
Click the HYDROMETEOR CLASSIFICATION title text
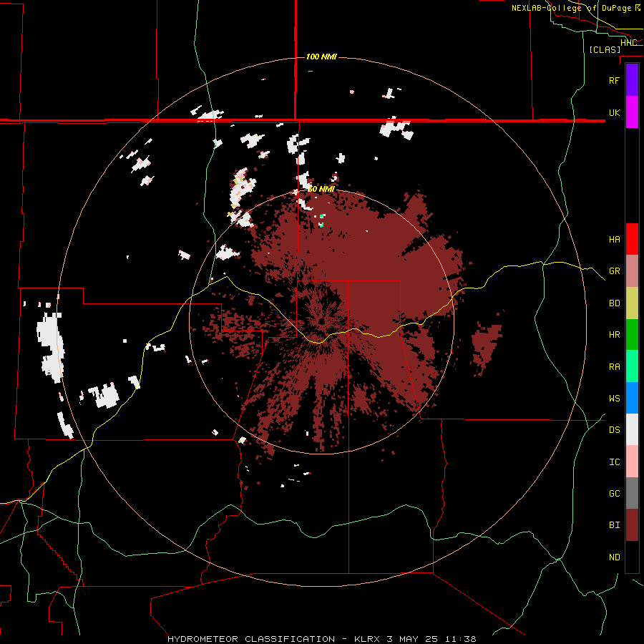coord(251,639)
